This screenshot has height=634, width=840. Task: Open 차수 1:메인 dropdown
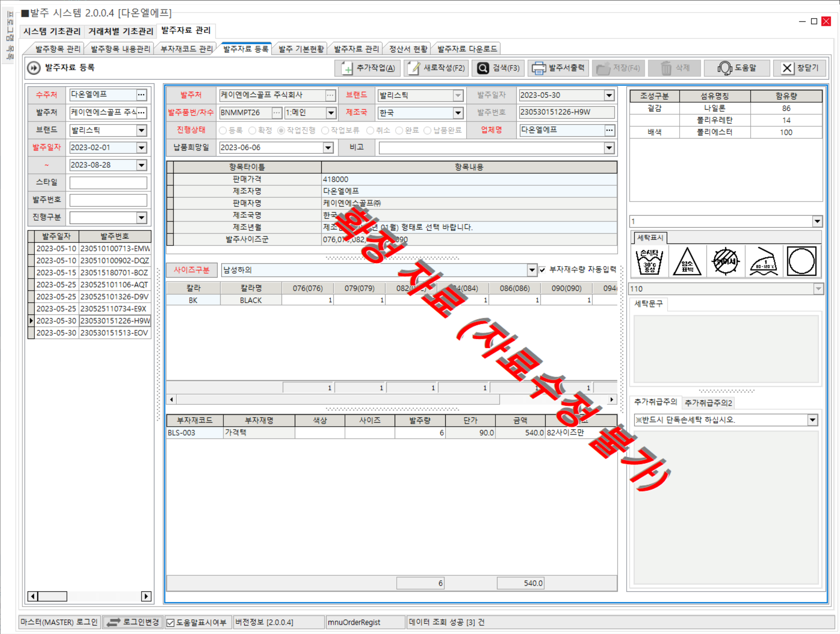click(331, 113)
